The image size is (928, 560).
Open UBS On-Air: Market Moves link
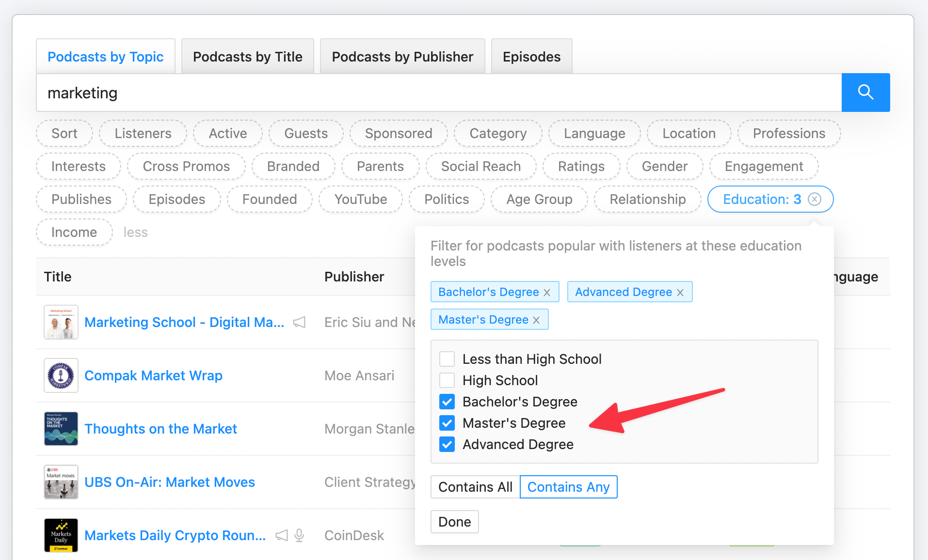click(170, 482)
